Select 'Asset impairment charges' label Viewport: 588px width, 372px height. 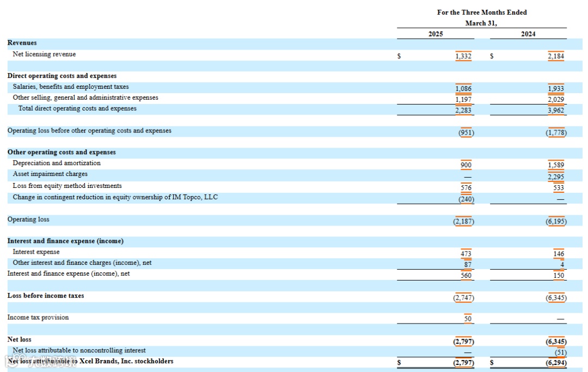point(50,174)
